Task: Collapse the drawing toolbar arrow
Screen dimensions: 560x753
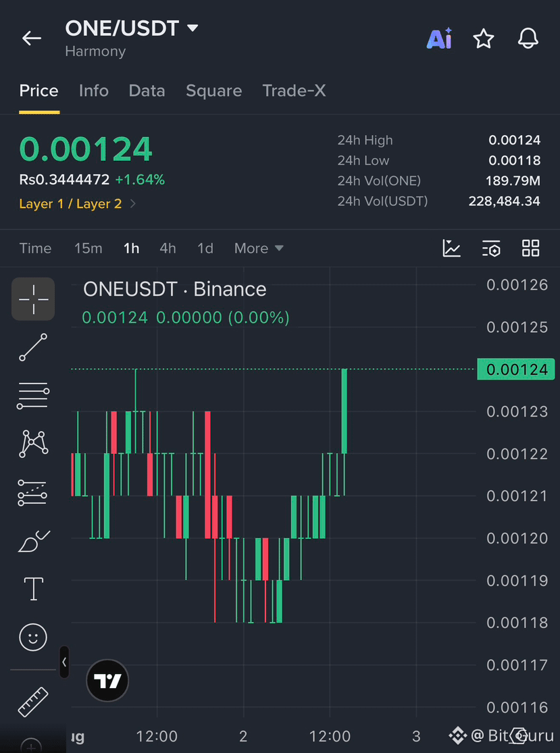Action: pos(64,663)
